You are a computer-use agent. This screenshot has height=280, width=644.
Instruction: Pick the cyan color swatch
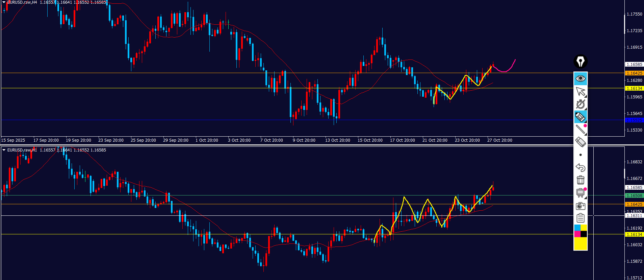point(577,228)
